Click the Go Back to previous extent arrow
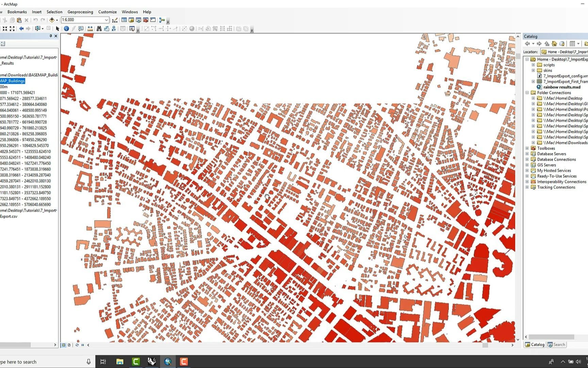This screenshot has height=368, width=588. pyautogui.click(x=21, y=29)
